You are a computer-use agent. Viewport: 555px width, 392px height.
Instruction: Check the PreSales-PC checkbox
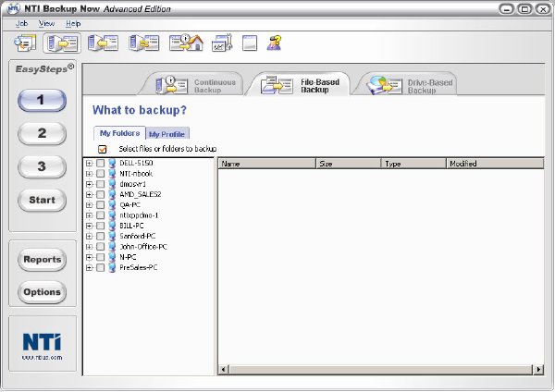[101, 267]
